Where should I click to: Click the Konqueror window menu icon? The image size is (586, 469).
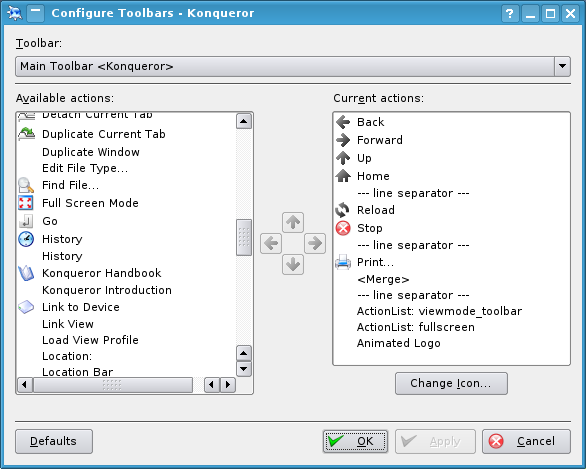tap(15, 13)
